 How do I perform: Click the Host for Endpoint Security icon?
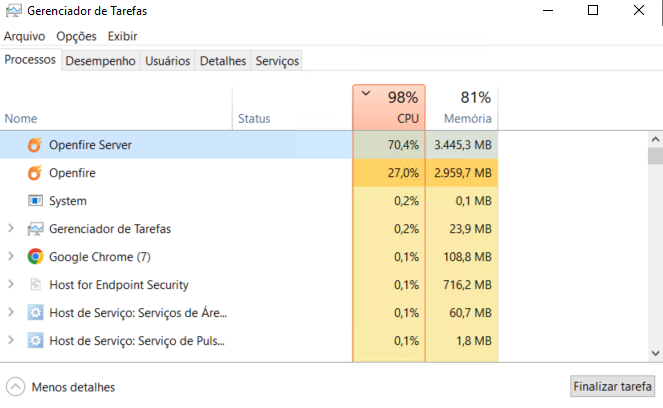36,285
